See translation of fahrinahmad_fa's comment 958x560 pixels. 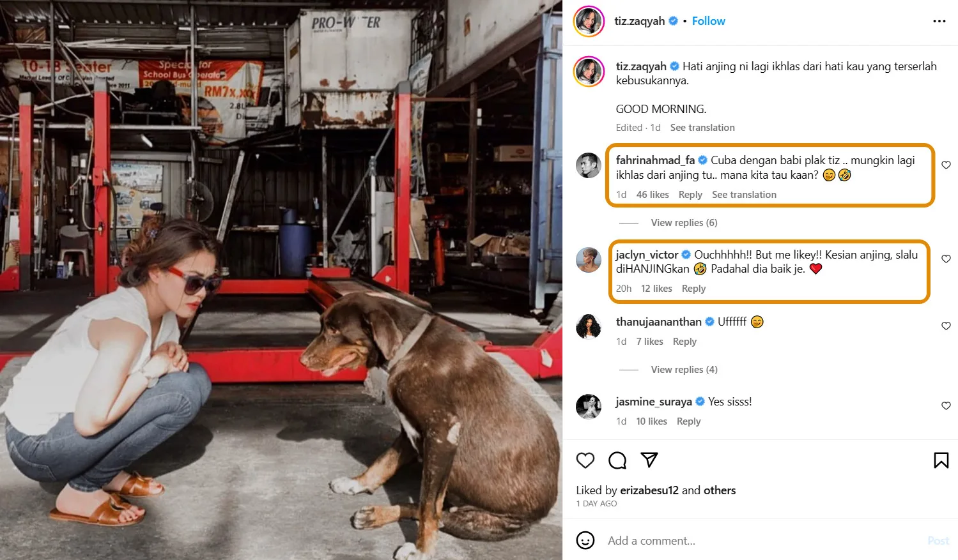(x=744, y=195)
